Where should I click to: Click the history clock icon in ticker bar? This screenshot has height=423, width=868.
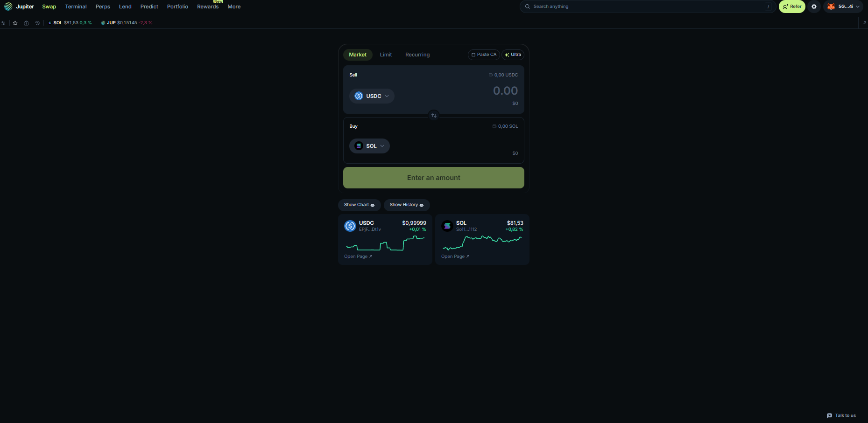38,23
